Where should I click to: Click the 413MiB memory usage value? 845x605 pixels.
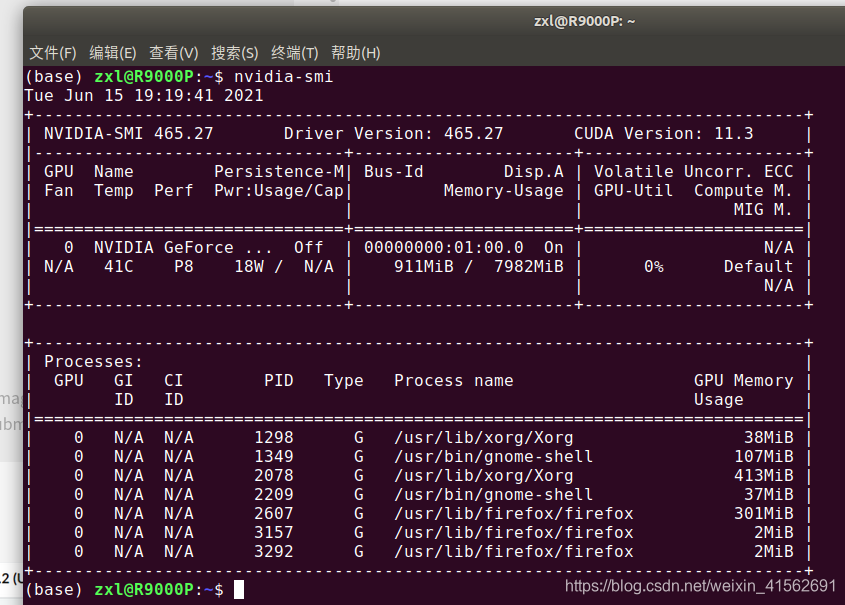(x=763, y=476)
